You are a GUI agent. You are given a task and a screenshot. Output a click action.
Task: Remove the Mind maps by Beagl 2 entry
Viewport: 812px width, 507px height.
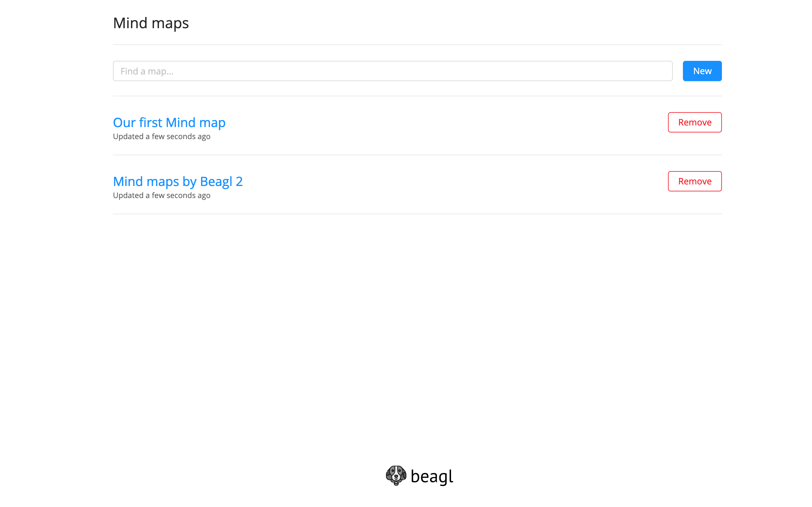click(695, 181)
